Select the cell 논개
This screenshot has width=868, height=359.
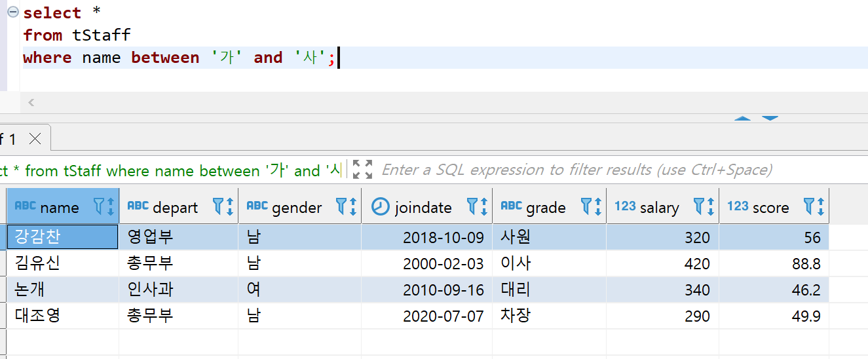[63, 290]
